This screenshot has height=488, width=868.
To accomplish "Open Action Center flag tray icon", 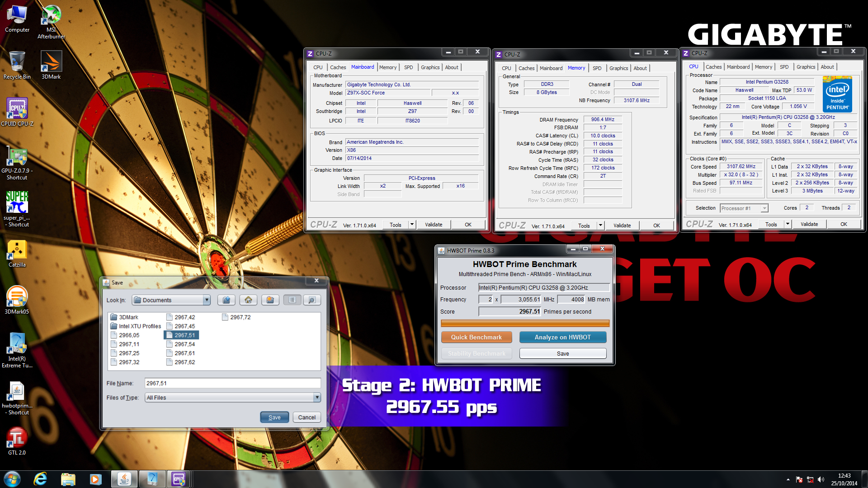I will (799, 479).
